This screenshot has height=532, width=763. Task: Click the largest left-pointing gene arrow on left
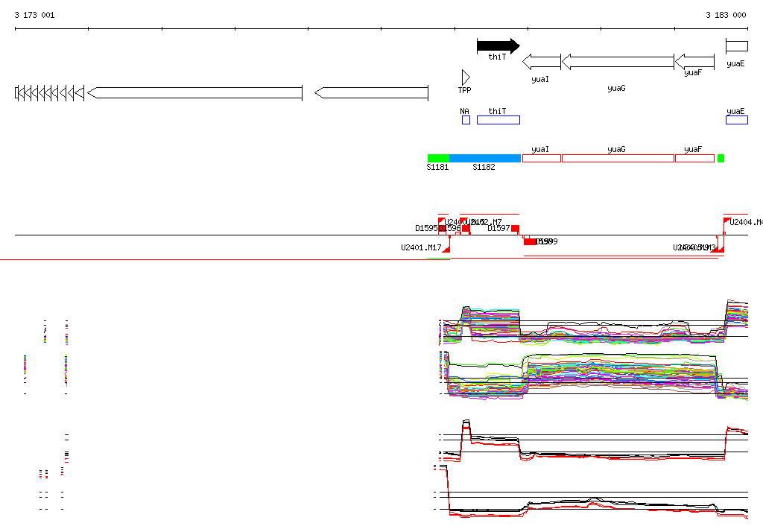[195, 92]
